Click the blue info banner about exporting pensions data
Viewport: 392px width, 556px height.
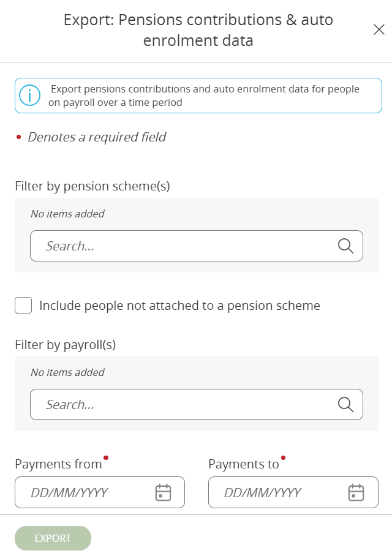click(x=196, y=96)
